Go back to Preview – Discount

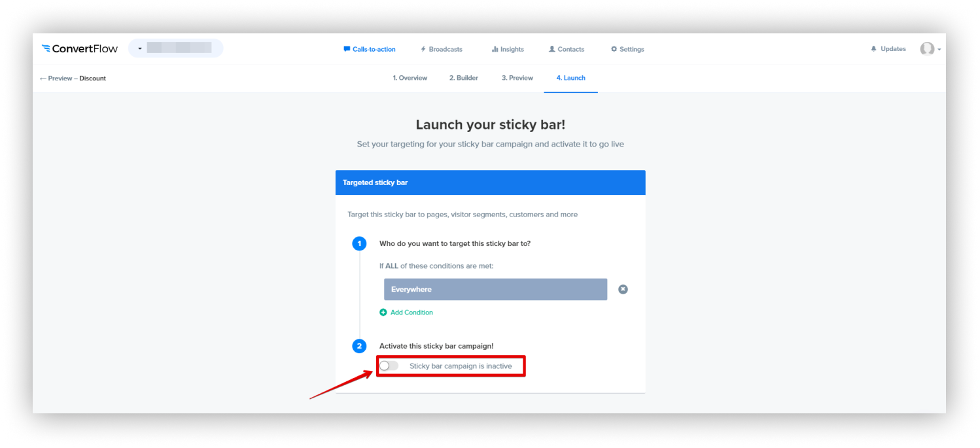point(73,78)
